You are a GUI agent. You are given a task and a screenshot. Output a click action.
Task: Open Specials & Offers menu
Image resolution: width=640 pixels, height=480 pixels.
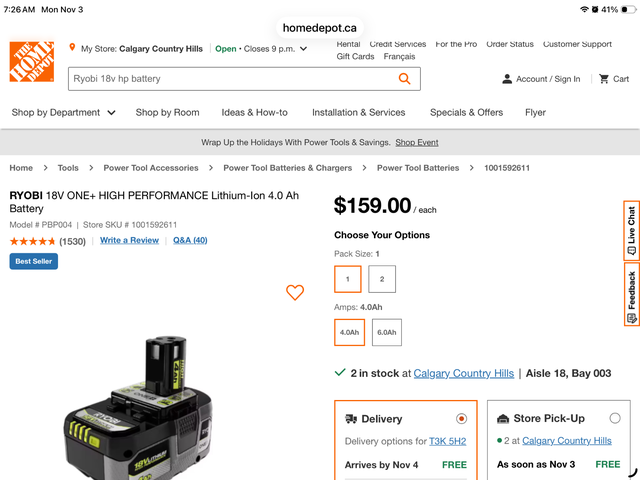click(466, 113)
